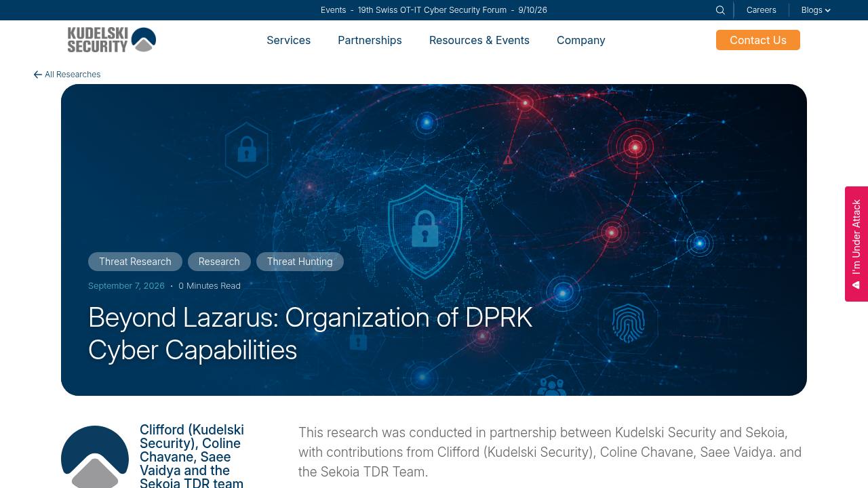
Task: Click the author avatar logo
Action: coord(95,457)
